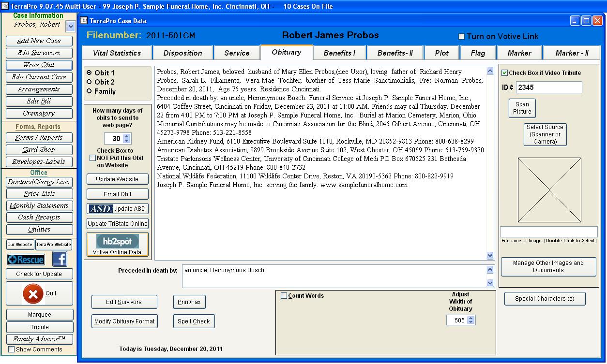Check box to NOT put obit on website
The image size is (607, 364).
coord(93,158)
